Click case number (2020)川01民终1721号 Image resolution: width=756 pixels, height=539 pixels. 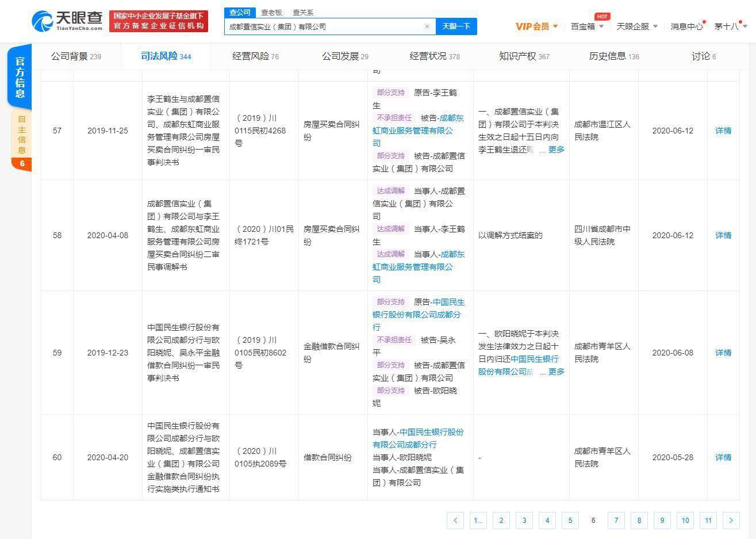click(264, 235)
